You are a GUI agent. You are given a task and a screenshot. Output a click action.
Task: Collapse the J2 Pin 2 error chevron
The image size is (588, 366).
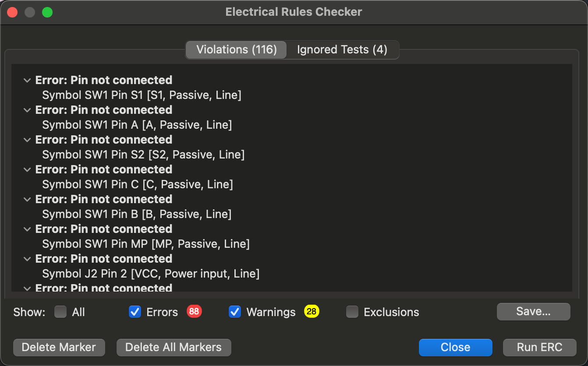click(x=27, y=259)
